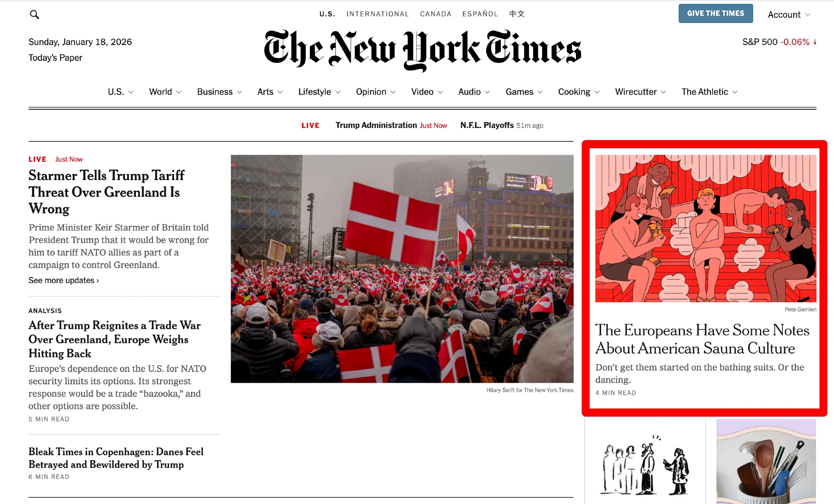Open the Cooking section dropdown arrow
Screen dimensions: 834x504
[x=597, y=92]
